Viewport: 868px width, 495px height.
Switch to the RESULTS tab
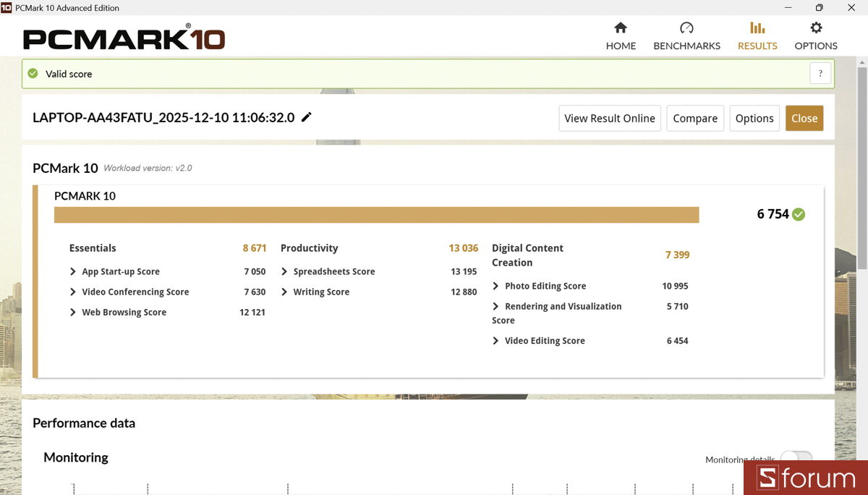757,36
